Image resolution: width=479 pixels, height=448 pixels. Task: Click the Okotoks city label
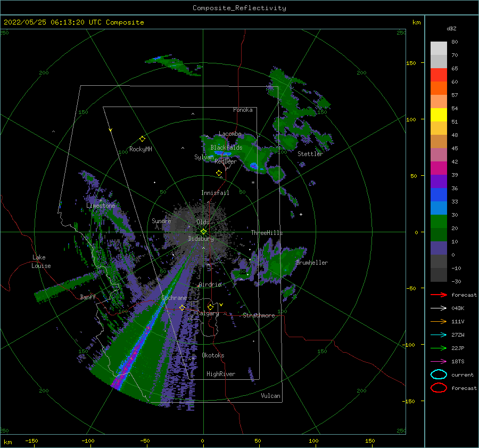tap(213, 355)
